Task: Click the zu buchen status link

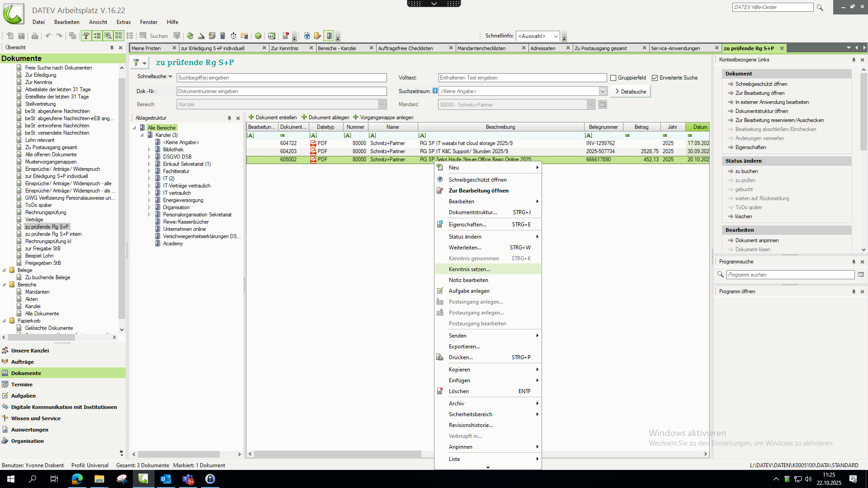Action: click(x=746, y=171)
